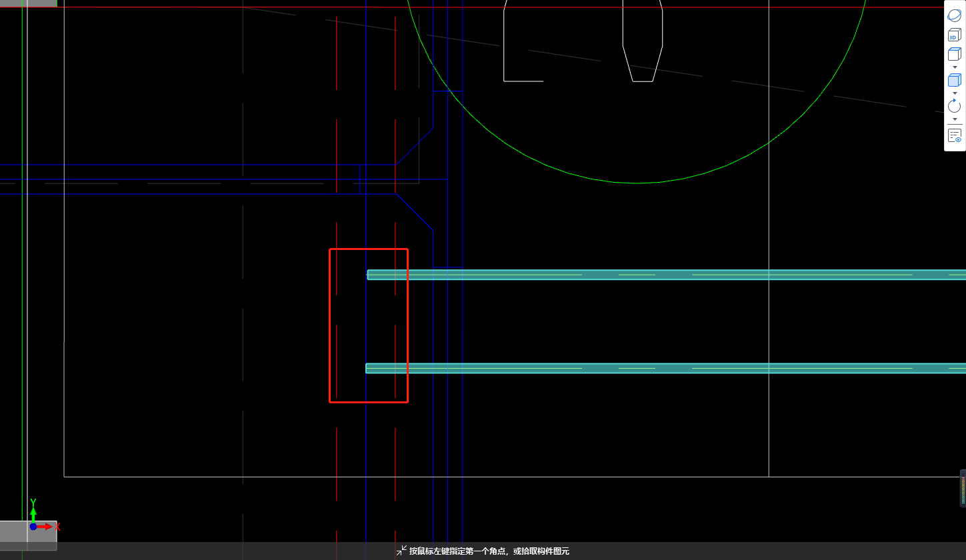Select the wireframe cube view icon

(955, 54)
